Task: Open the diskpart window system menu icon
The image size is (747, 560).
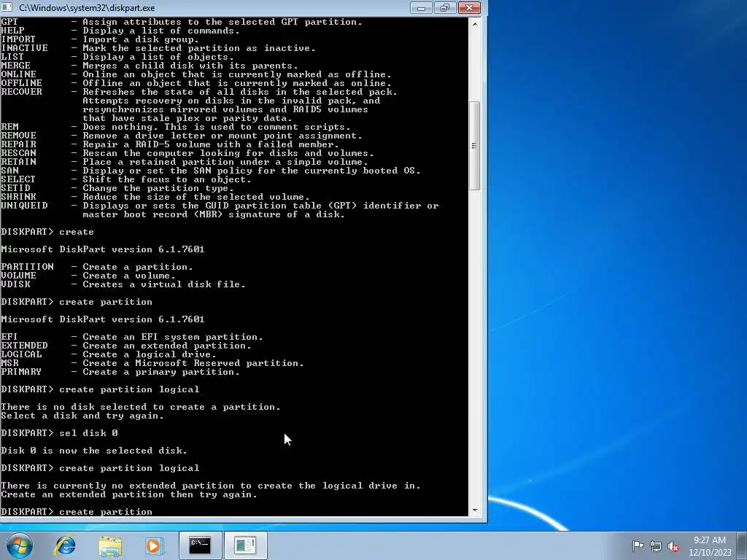Action: (7, 7)
